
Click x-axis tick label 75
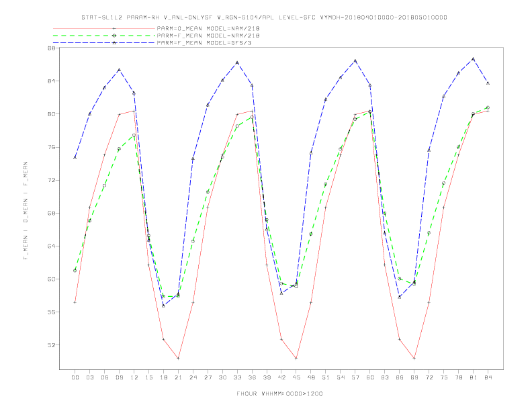(444, 377)
